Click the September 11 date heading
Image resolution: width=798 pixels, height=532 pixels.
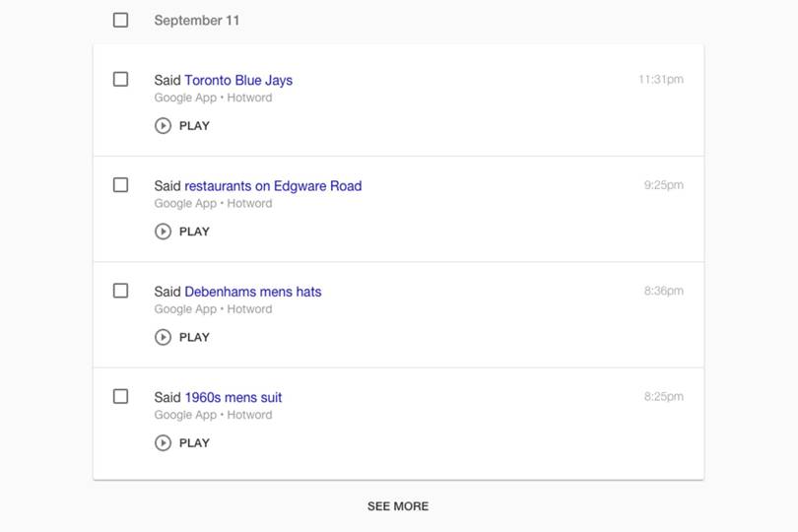tap(196, 20)
